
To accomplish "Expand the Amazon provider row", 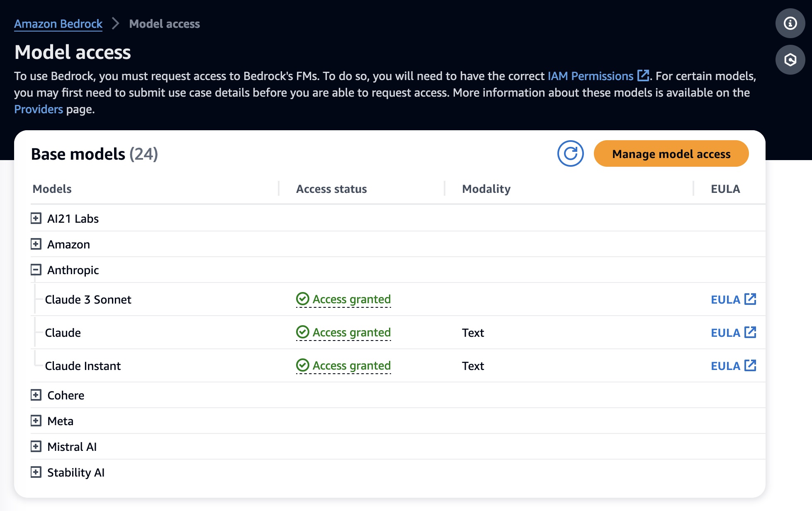I will (x=36, y=244).
